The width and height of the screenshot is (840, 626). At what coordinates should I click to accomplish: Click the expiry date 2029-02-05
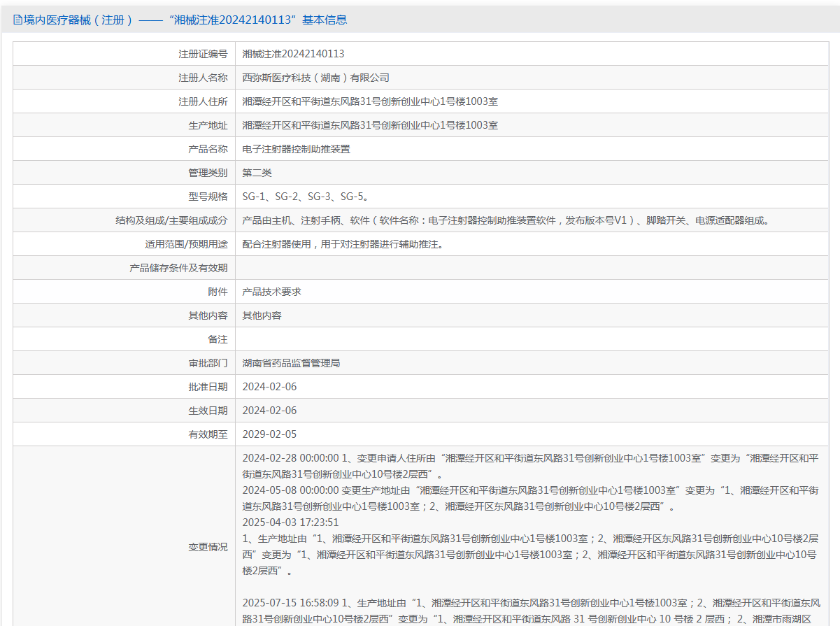pos(269,434)
